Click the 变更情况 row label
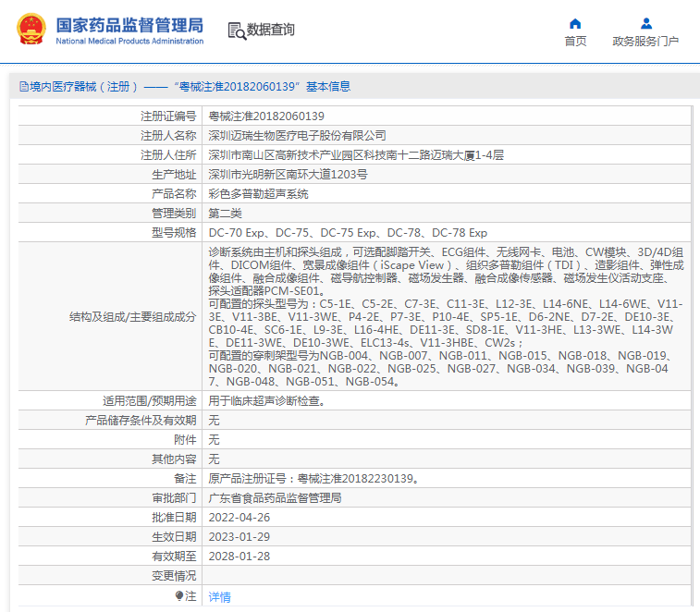This screenshot has width=700, height=612. point(174,576)
